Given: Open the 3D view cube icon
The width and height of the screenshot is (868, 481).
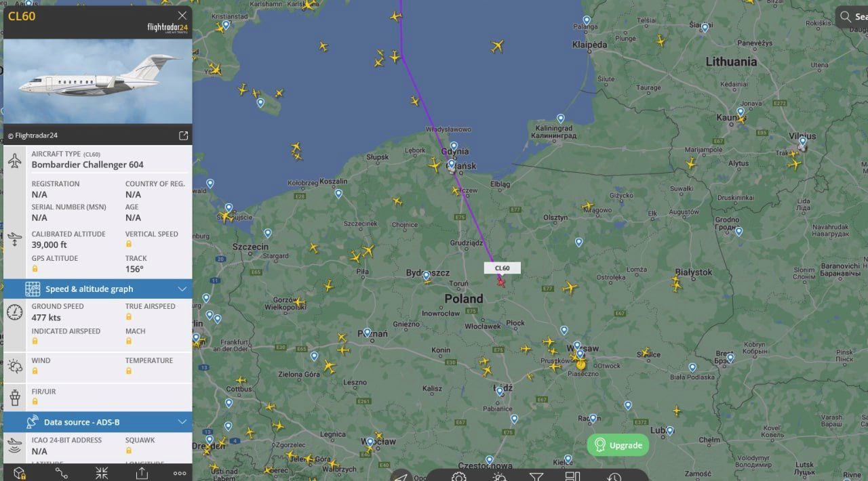Looking at the screenshot, I should pos(20,473).
